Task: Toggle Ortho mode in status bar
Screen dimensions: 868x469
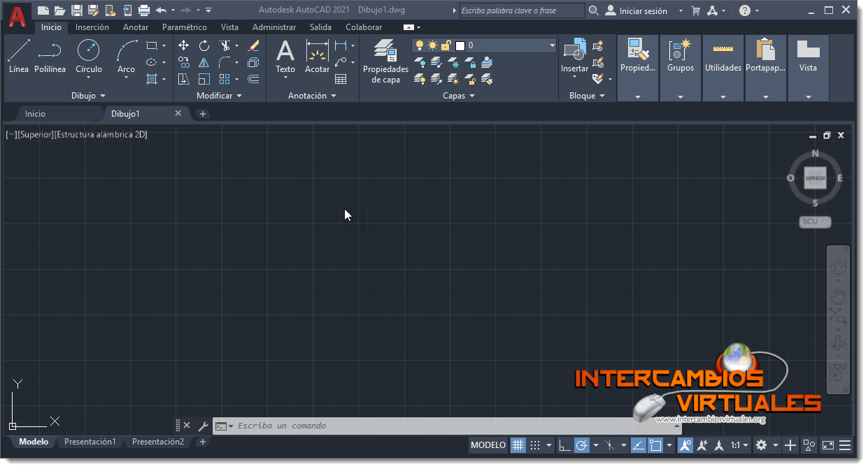Action: click(565, 445)
